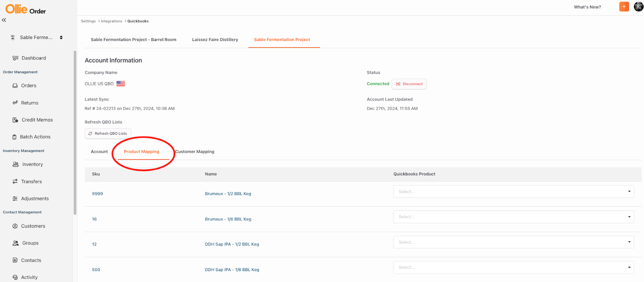Click the orange plus button

(x=624, y=6)
